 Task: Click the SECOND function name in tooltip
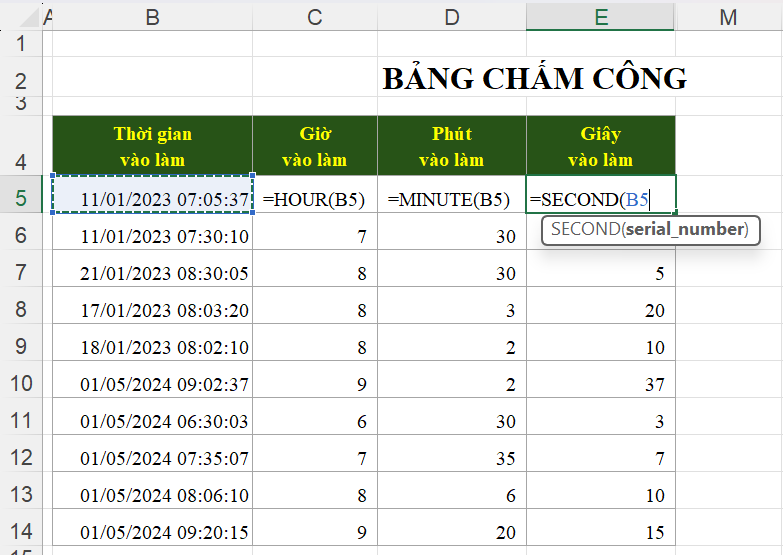coord(584,229)
